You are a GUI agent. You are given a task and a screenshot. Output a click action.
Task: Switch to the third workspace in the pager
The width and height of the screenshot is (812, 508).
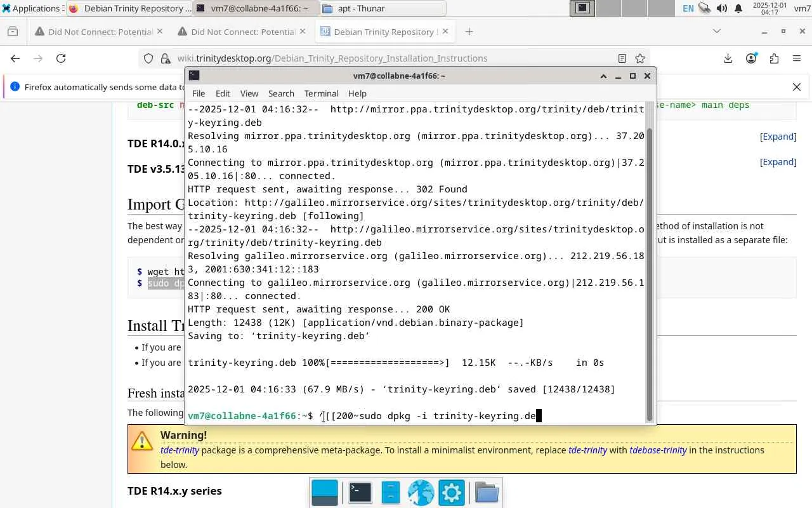(636, 8)
